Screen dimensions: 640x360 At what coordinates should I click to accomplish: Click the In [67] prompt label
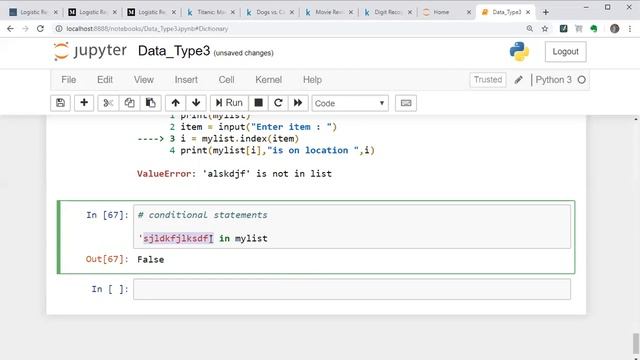tap(107, 215)
